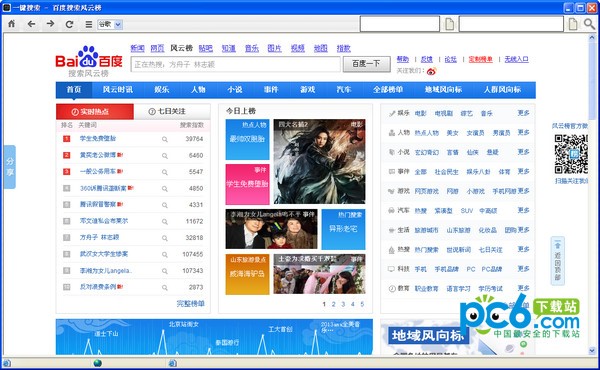
Task: Open the 新闻 link above search box
Action: [x=137, y=48]
